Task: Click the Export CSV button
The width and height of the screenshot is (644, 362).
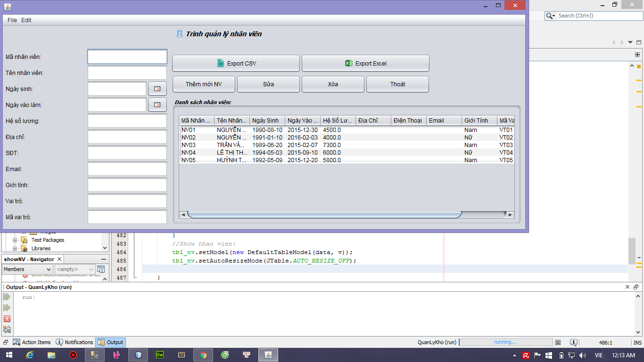Action: click(x=236, y=63)
